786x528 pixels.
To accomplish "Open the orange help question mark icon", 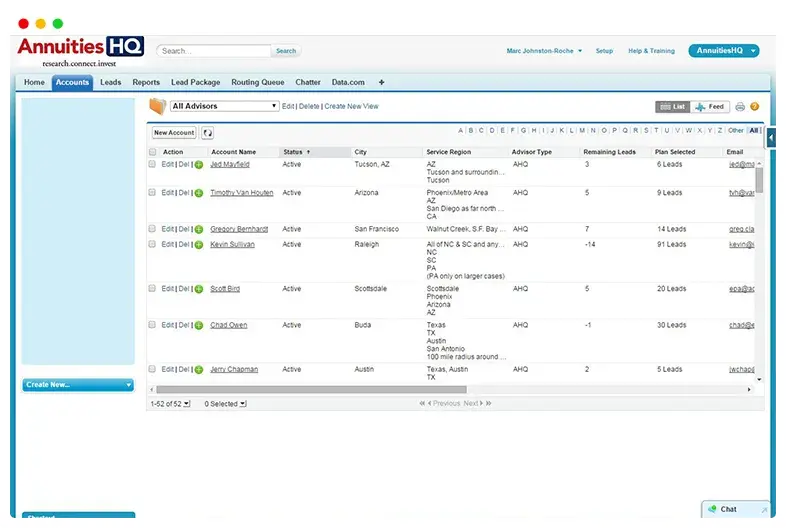I will click(x=755, y=106).
